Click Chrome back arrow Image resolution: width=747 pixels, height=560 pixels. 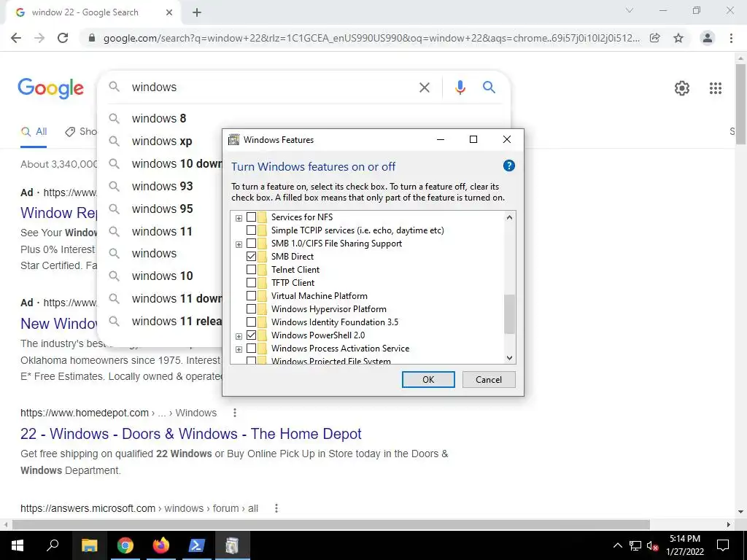pos(16,38)
